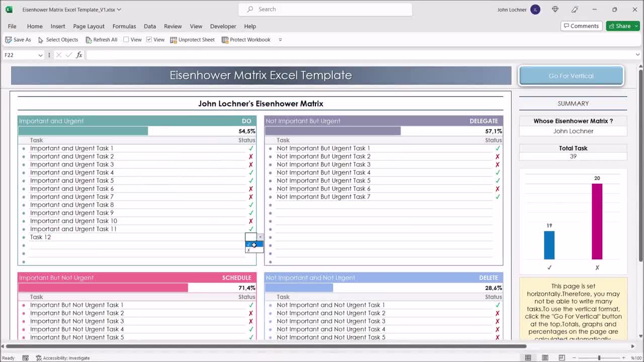Click the Go For Vertical button
This screenshot has width=644, height=362.
(x=571, y=75)
